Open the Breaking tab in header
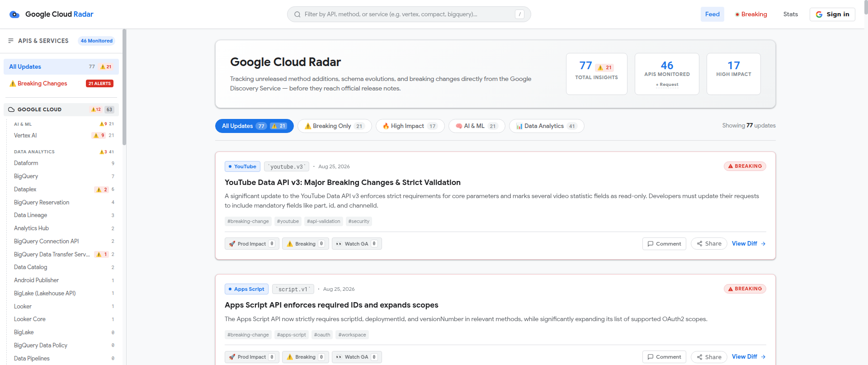The width and height of the screenshot is (868, 365). (x=751, y=14)
